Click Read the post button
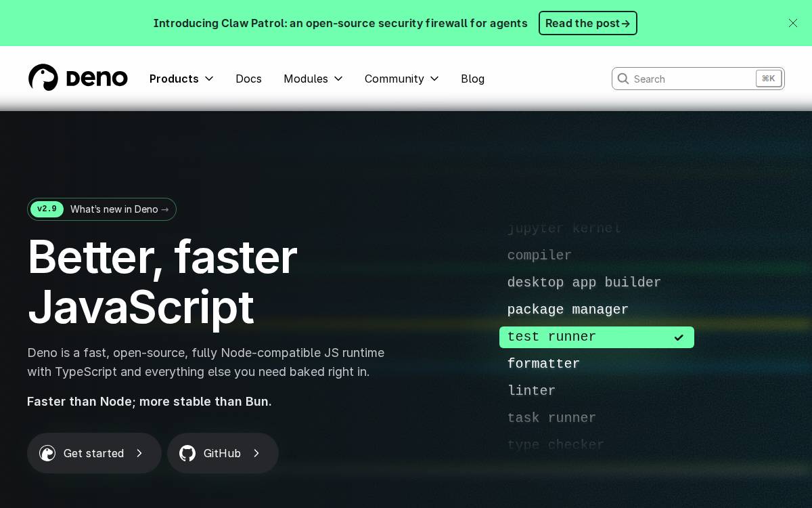The width and height of the screenshot is (812, 508). (587, 23)
